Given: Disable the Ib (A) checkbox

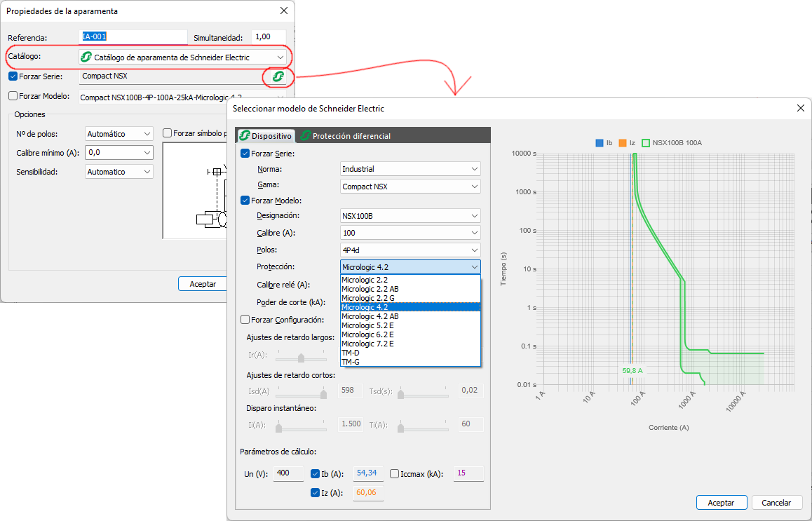Looking at the screenshot, I should pos(315,473).
